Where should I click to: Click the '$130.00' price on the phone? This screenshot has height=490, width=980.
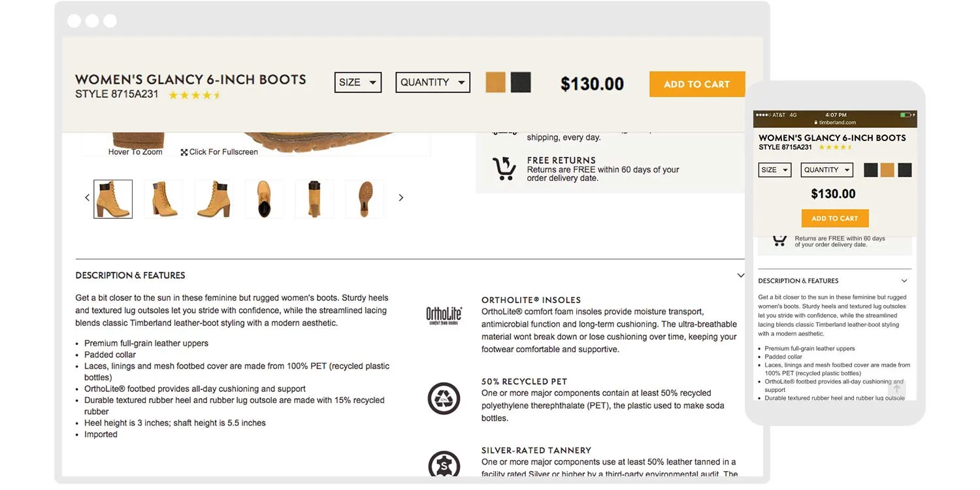pos(833,194)
